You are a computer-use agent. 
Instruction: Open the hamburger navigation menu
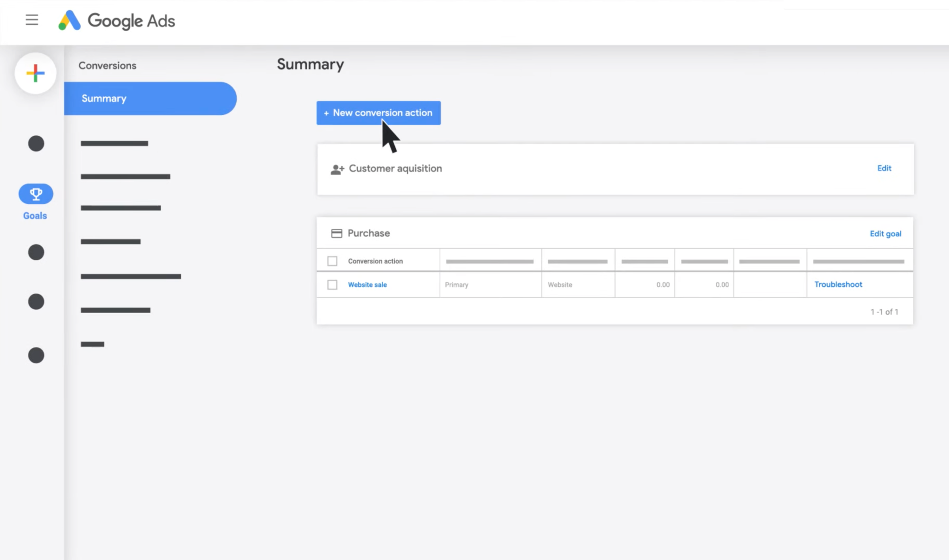pyautogui.click(x=31, y=20)
